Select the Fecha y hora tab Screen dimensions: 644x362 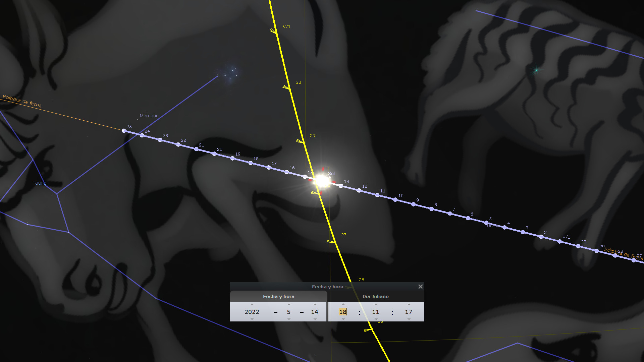click(278, 296)
